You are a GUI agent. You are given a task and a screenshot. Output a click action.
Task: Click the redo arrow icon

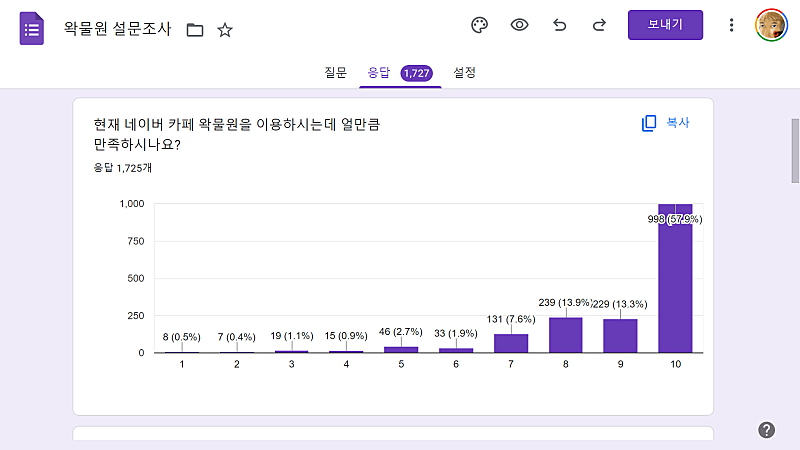point(599,26)
